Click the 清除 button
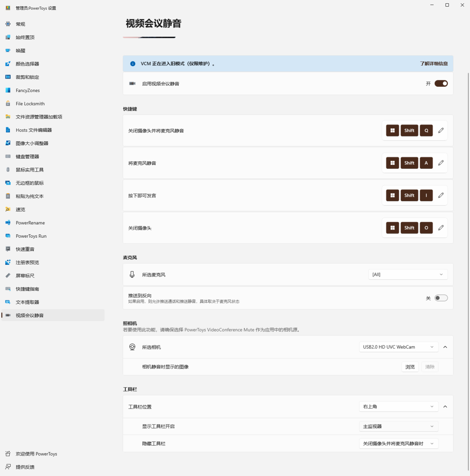This screenshot has width=470, height=476. tap(430, 367)
